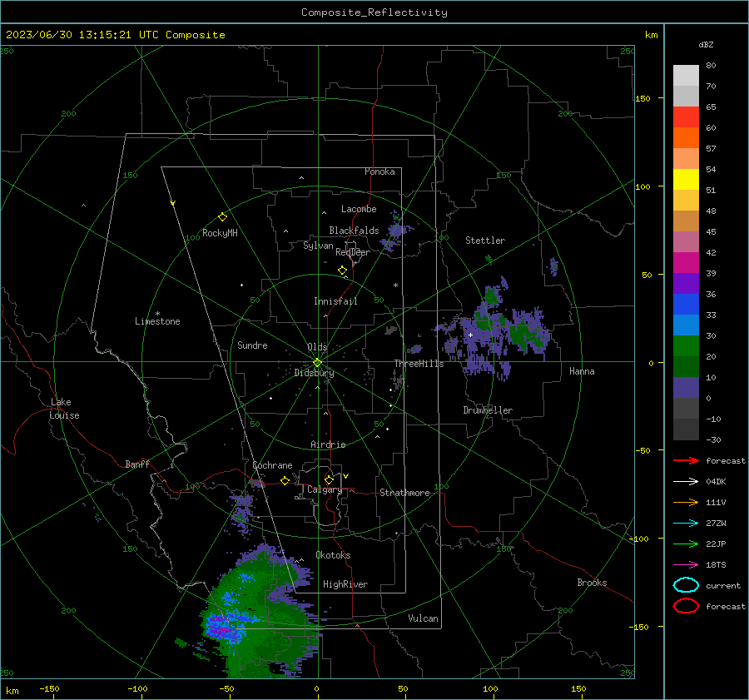This screenshot has width=749, height=700.
Task: Click the Didsbury map label
Action: [x=314, y=373]
